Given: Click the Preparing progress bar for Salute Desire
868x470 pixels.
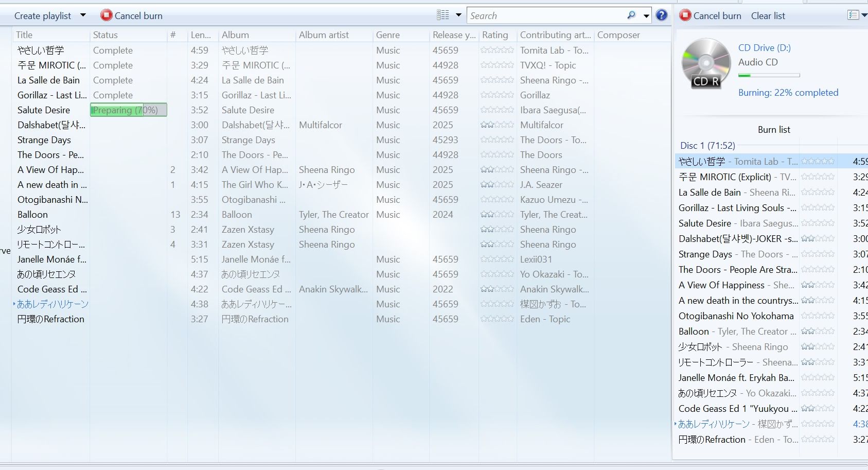Looking at the screenshot, I should (129, 110).
